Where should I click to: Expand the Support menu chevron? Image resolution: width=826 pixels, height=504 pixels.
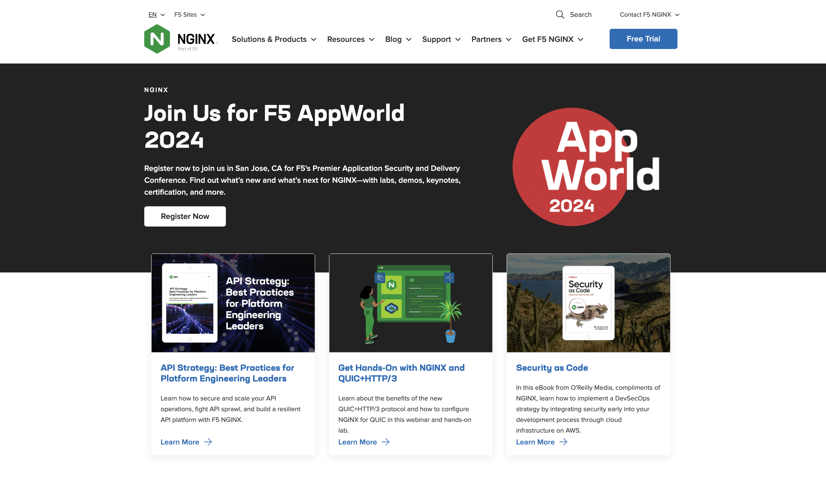(x=458, y=40)
